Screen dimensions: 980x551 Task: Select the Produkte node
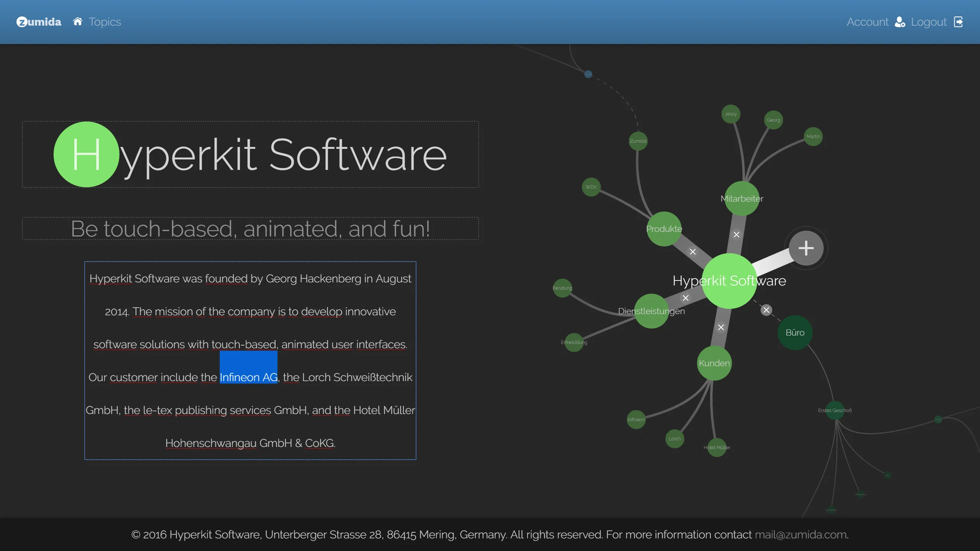664,229
